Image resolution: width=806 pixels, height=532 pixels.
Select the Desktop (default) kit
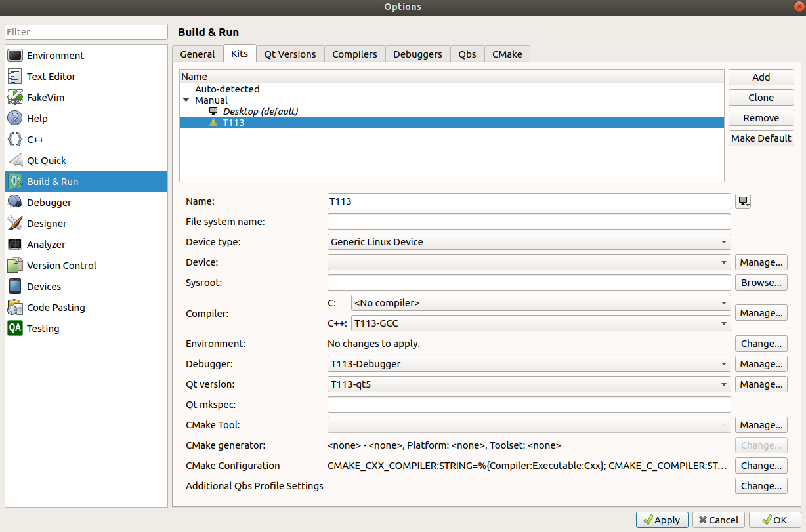click(x=260, y=112)
